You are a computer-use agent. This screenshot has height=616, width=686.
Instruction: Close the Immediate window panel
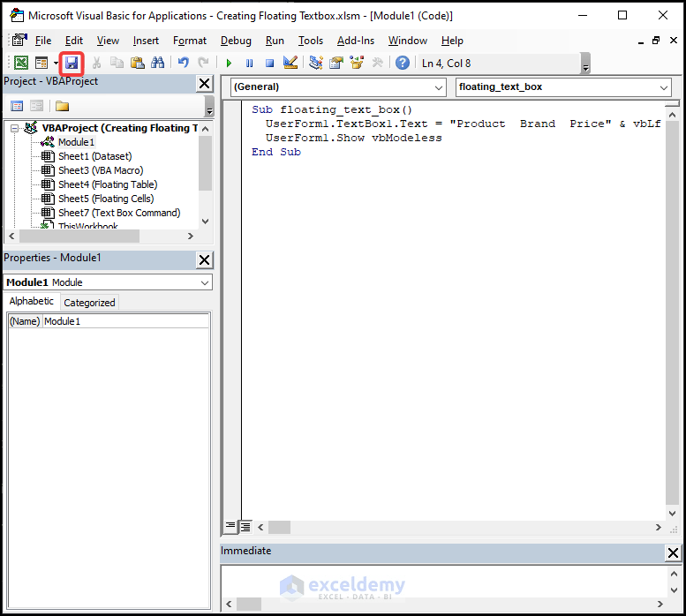(x=673, y=553)
